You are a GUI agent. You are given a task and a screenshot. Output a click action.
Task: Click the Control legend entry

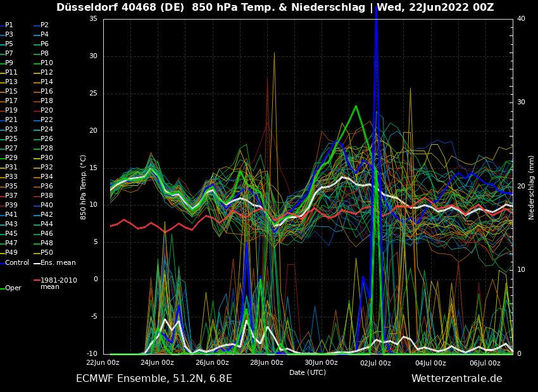pos(17,262)
